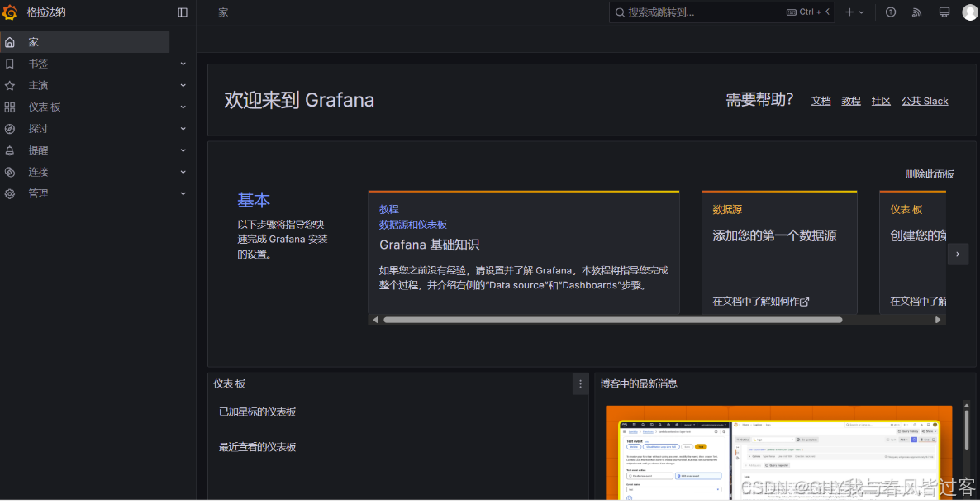This screenshot has width=980, height=504.
Task: Click the horizontal scrollbar thumb under cards
Action: (612, 320)
